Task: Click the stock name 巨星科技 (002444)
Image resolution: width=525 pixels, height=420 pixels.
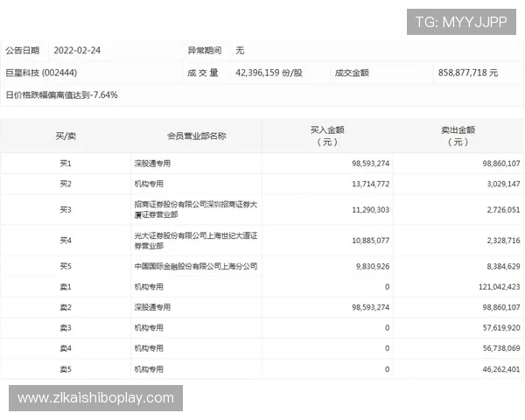Action: pos(41,73)
